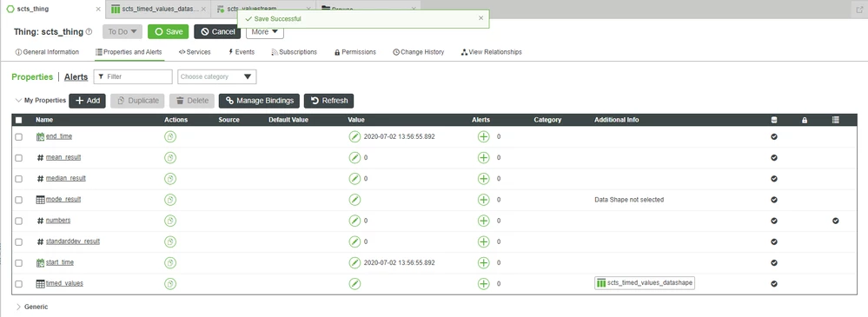Open the View Relationships tab
This screenshot has height=317, width=868.
click(491, 52)
